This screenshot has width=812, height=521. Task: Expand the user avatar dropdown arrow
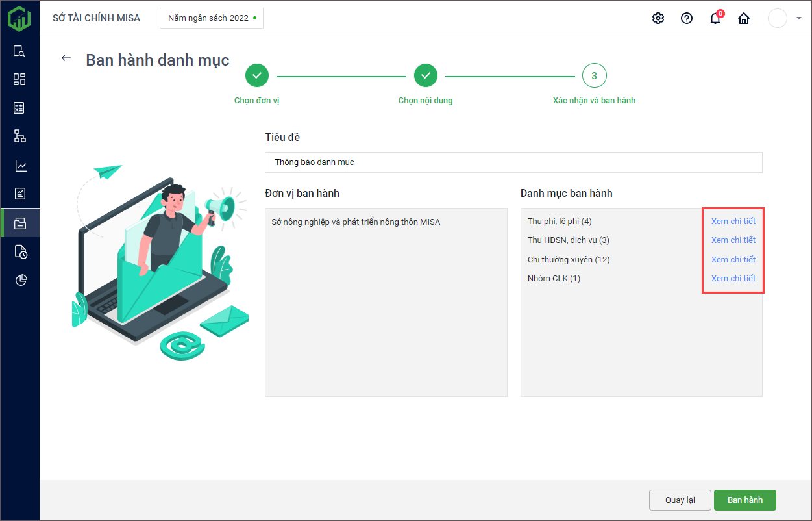(x=798, y=18)
